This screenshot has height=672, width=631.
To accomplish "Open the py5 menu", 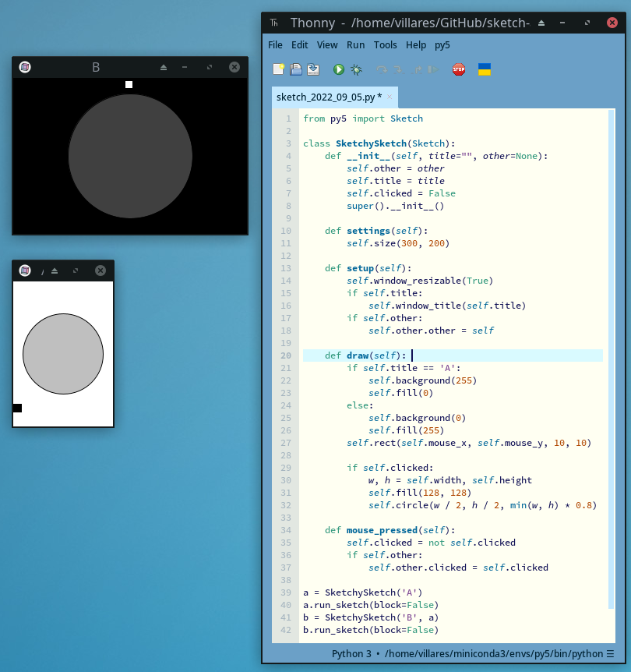I will pos(442,45).
